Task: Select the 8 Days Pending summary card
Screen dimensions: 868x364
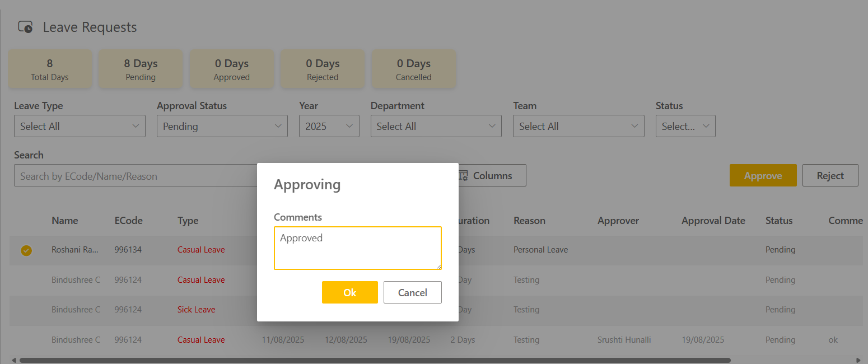Action: click(141, 69)
